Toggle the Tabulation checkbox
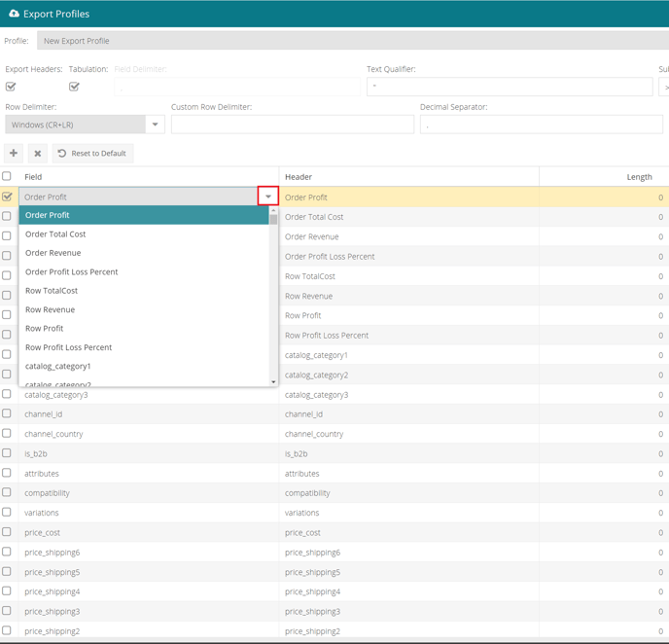 [x=74, y=87]
